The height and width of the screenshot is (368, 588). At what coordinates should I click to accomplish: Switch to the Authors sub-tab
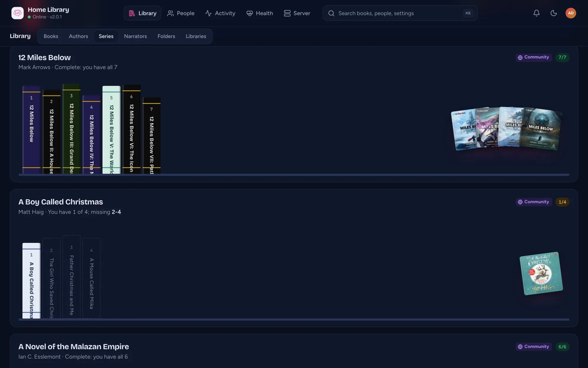click(x=78, y=36)
